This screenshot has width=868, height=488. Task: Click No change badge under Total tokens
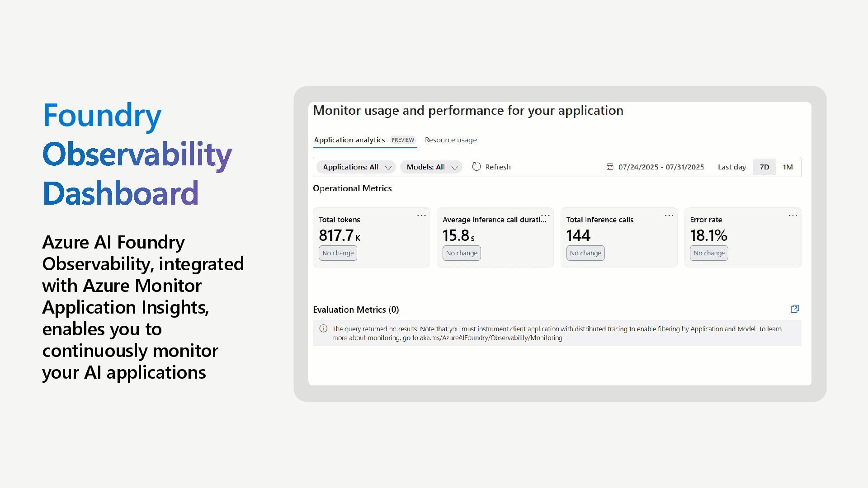pos(338,253)
